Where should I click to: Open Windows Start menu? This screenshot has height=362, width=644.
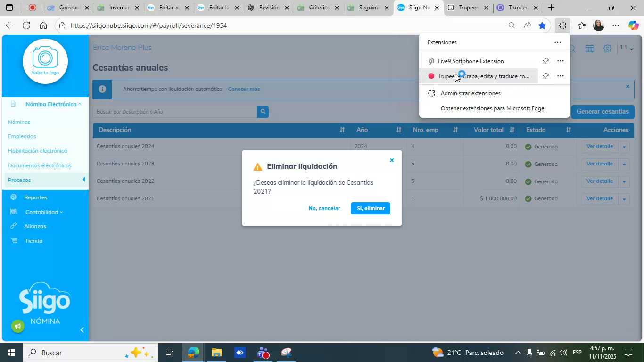pos(10,353)
